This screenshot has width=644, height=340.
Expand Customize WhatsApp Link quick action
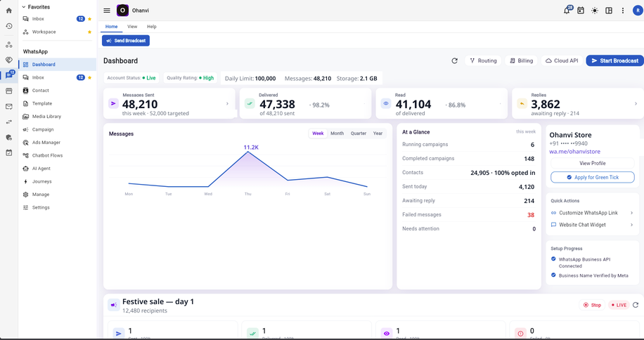click(631, 213)
